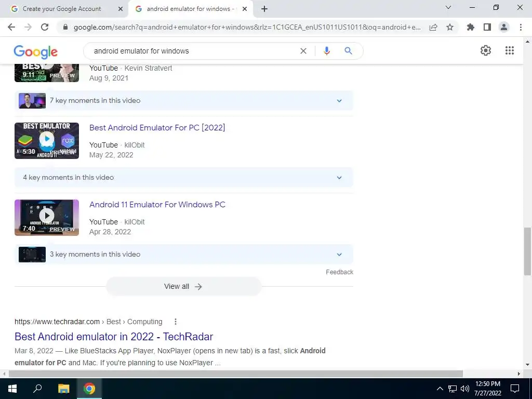Screen dimensions: 532x399
Task: Open the Chrome extensions puzzle icon
Action: 471,27
